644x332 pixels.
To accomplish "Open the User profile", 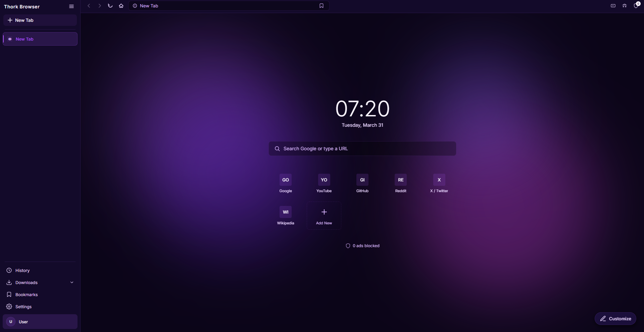I will point(40,321).
